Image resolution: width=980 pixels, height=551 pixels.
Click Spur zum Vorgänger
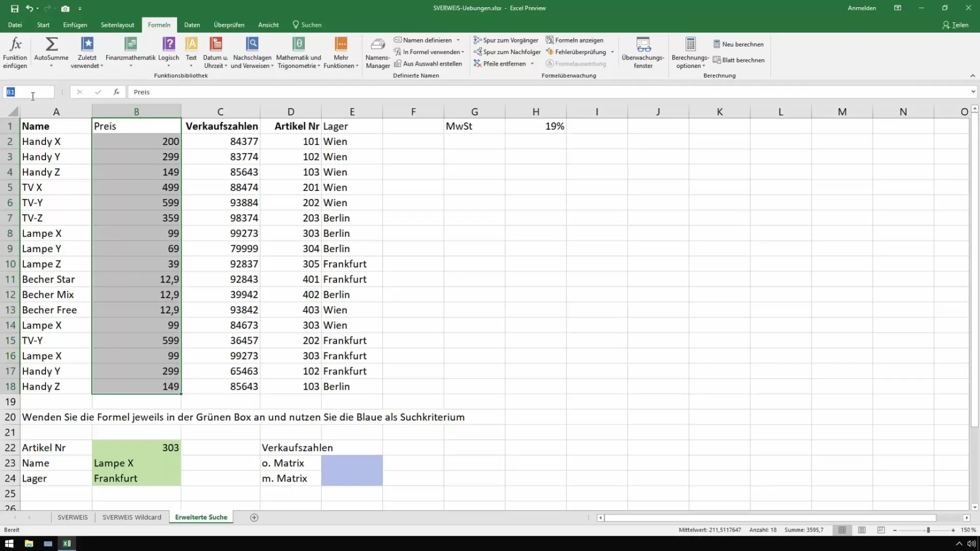click(506, 40)
